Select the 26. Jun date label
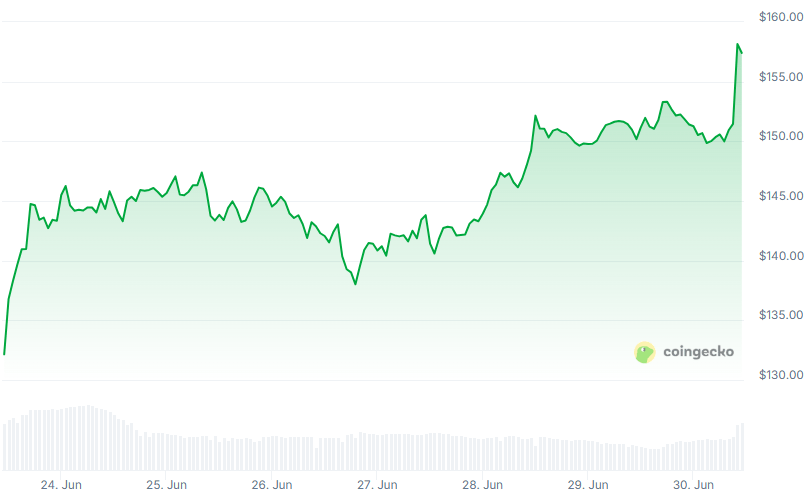 pyautogui.click(x=272, y=485)
